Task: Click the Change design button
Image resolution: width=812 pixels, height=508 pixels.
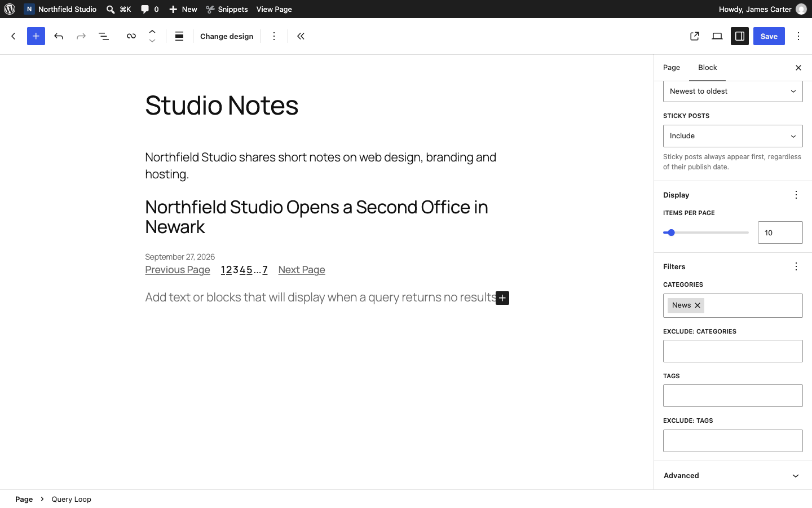Action: pyautogui.click(x=227, y=36)
